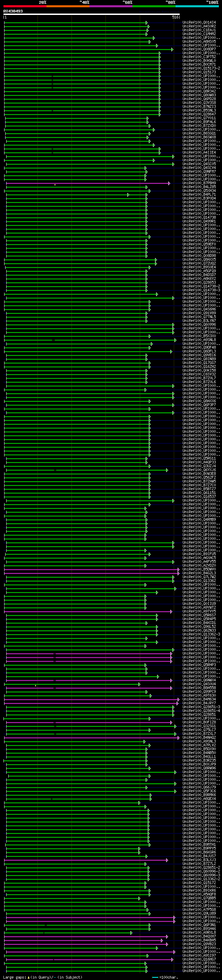Image resolution: width=222 pixels, height=980 pixels.
Task: Open the UniRef100_B4M634 hit
Action: click(x=199, y=699)
